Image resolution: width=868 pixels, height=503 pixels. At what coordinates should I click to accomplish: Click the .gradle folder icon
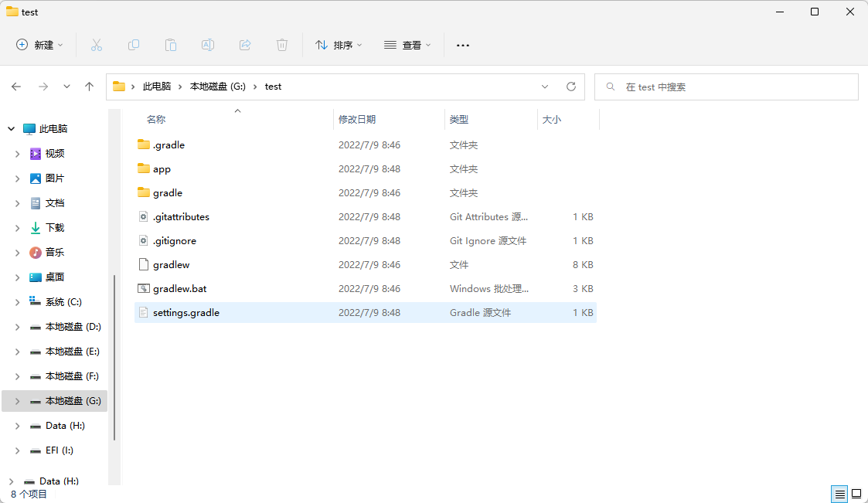click(x=143, y=144)
